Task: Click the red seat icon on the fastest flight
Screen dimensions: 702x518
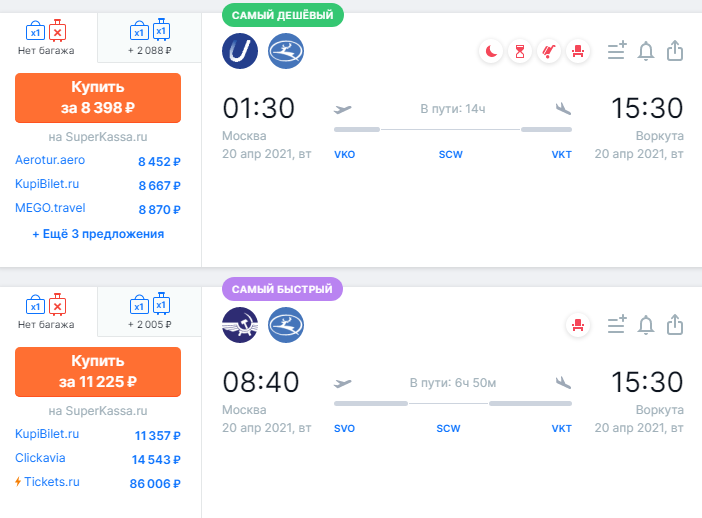Action: point(577,324)
